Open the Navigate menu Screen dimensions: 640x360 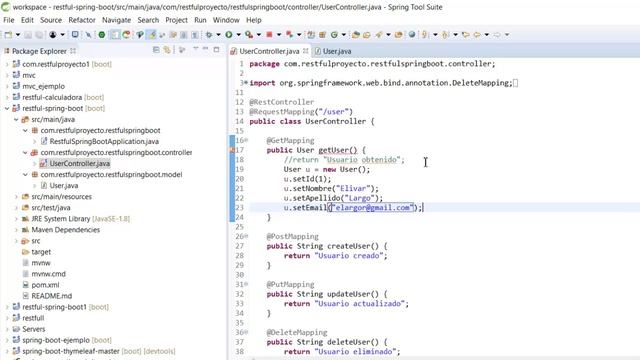click(116, 20)
